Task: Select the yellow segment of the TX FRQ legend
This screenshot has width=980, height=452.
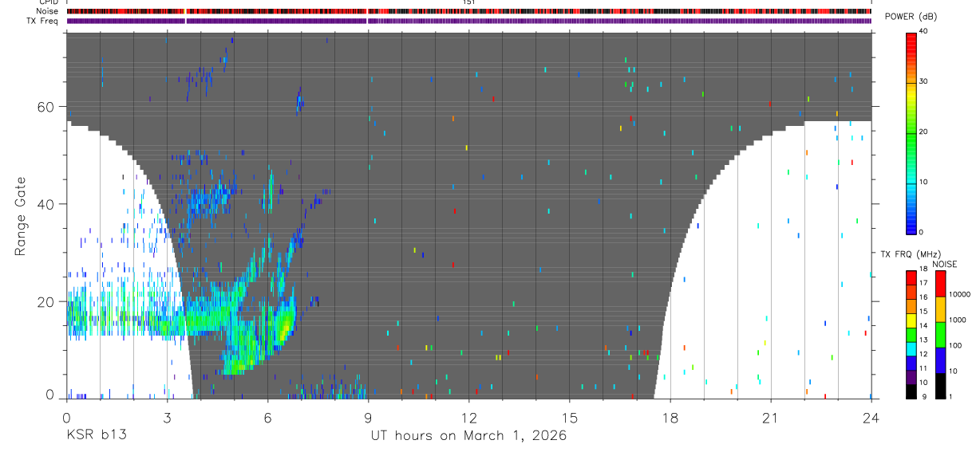Action: (x=911, y=319)
